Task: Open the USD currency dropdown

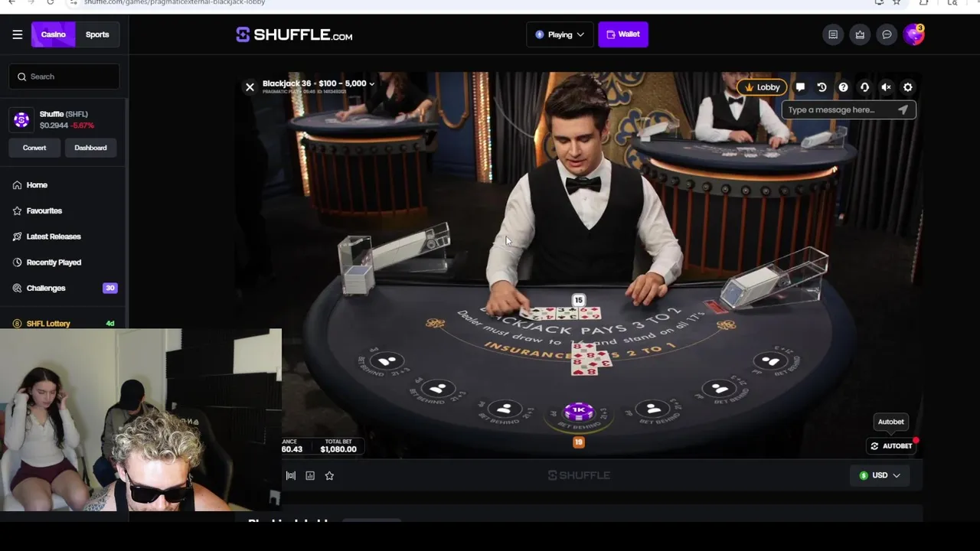Action: tap(880, 475)
